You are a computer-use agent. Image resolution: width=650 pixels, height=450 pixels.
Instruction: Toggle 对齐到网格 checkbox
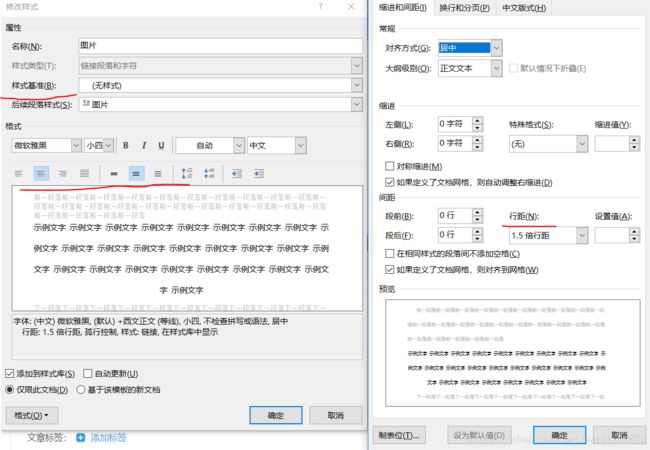tap(389, 269)
